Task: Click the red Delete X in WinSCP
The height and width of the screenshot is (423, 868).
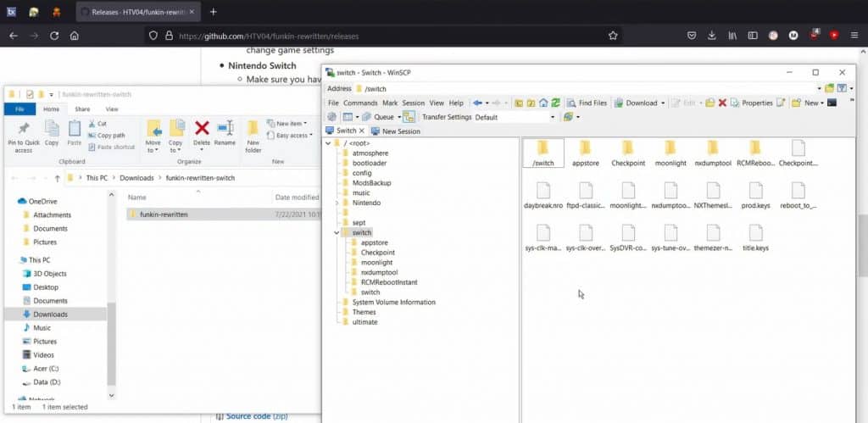Action: [x=722, y=103]
